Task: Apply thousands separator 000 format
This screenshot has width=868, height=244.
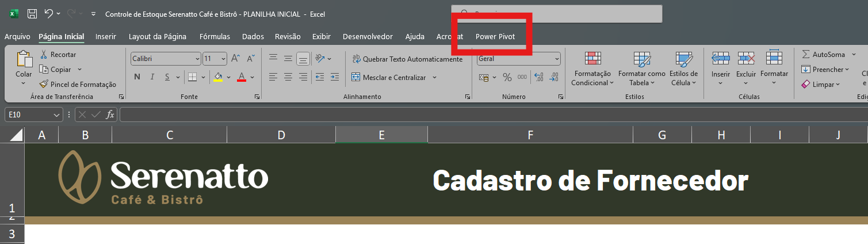Action: 522,77
